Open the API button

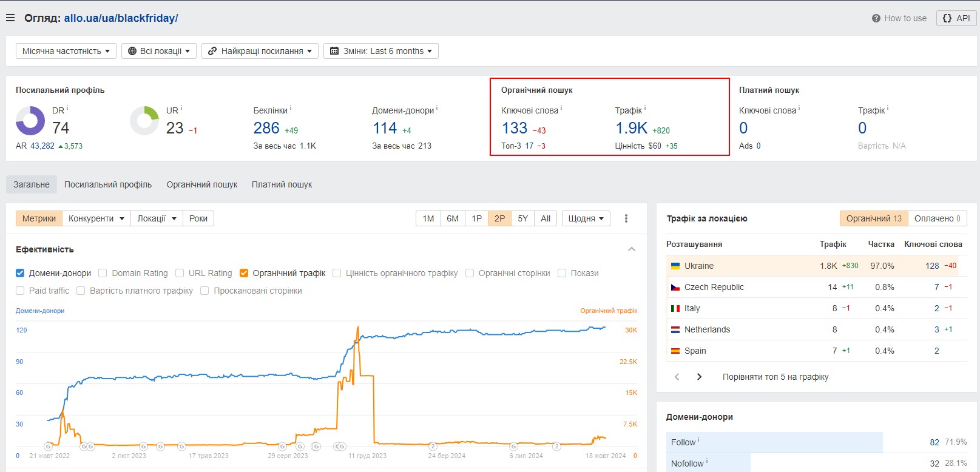956,18
